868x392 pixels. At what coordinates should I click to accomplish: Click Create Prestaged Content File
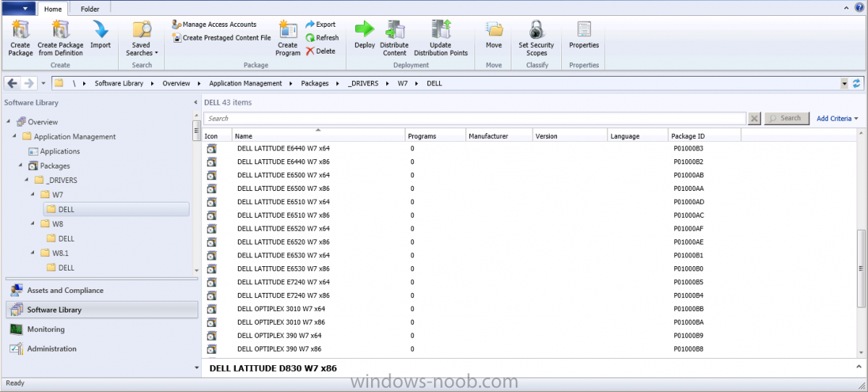(x=221, y=38)
